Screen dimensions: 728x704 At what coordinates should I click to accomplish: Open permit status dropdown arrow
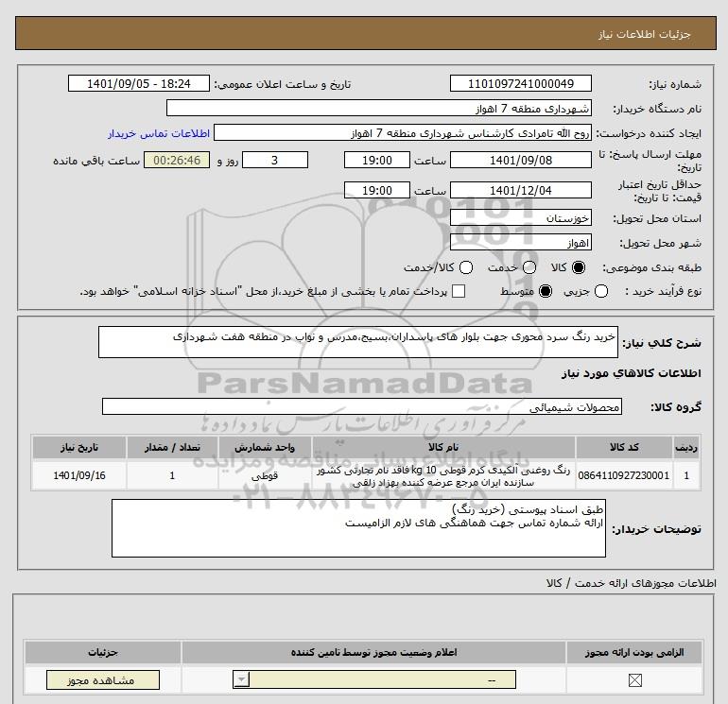coord(241,679)
